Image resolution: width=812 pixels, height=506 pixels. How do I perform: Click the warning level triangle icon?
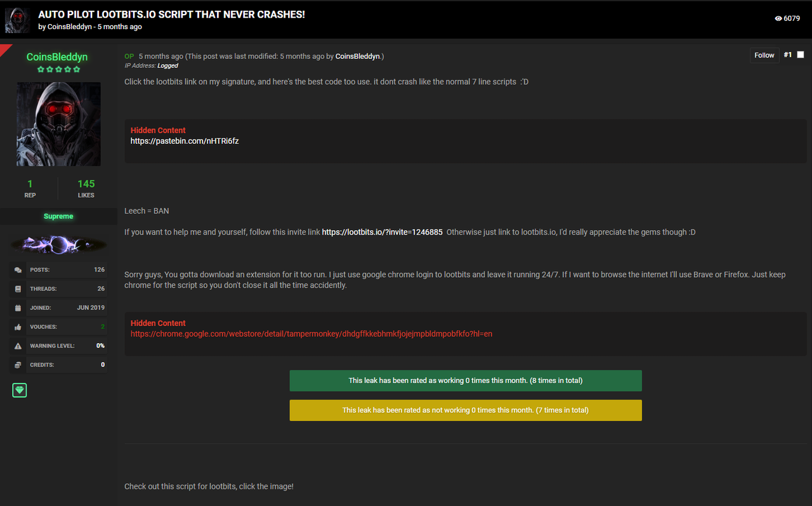18,346
